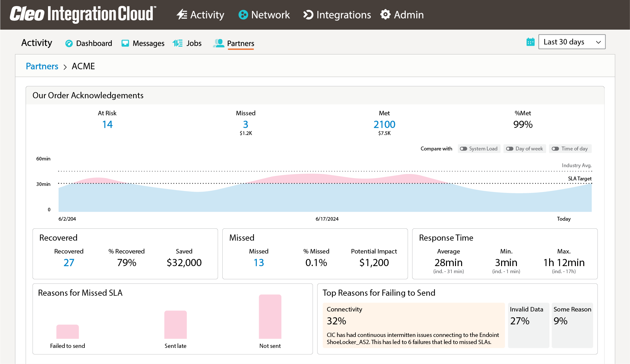
Task: Select the Dashboard gauge icon
Action: pyautogui.click(x=69, y=43)
